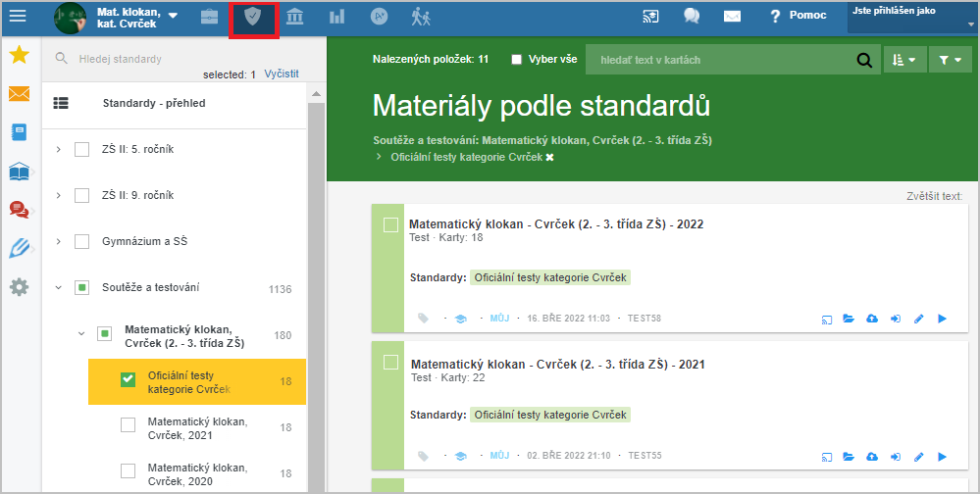Image resolution: width=980 pixels, height=494 pixels.
Task: Open favorites star in left sidebar
Action: (20, 55)
